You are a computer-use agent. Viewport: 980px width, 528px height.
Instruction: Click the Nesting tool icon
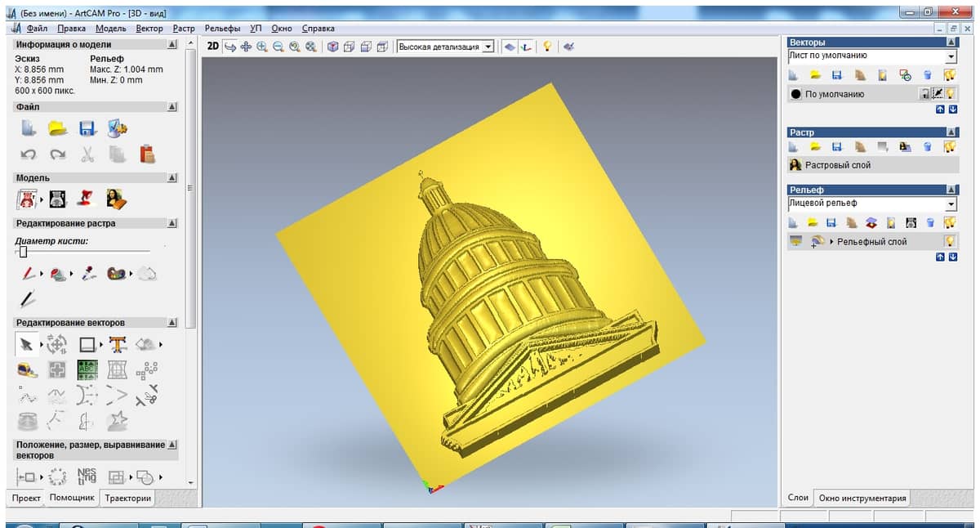coord(87,476)
